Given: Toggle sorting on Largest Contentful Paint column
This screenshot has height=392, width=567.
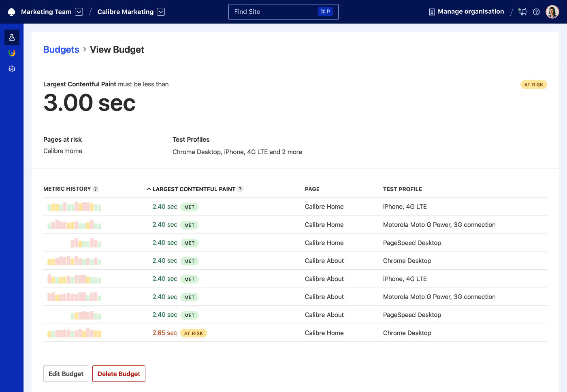Looking at the screenshot, I should pyautogui.click(x=194, y=189).
